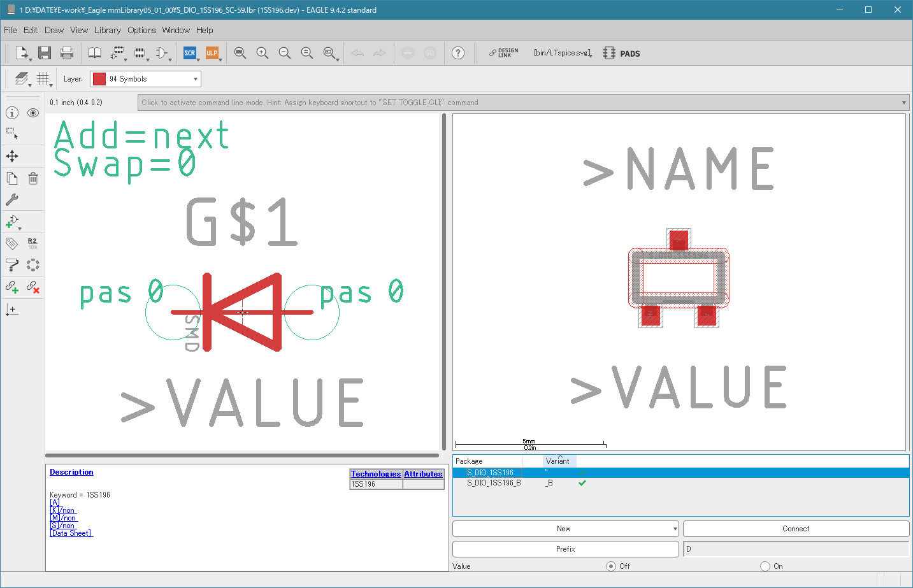The width and height of the screenshot is (913, 588).
Task: Click the Prefix button
Action: tap(565, 549)
